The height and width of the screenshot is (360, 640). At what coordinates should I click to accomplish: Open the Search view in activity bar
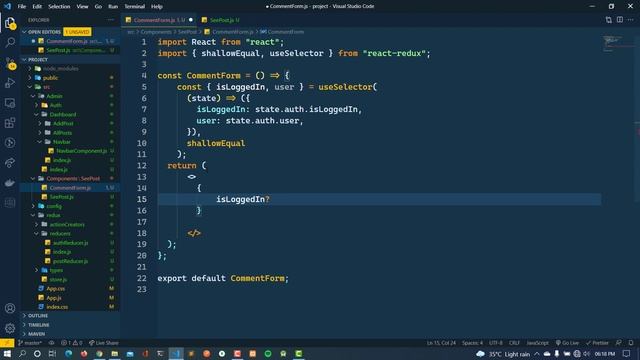point(10,42)
